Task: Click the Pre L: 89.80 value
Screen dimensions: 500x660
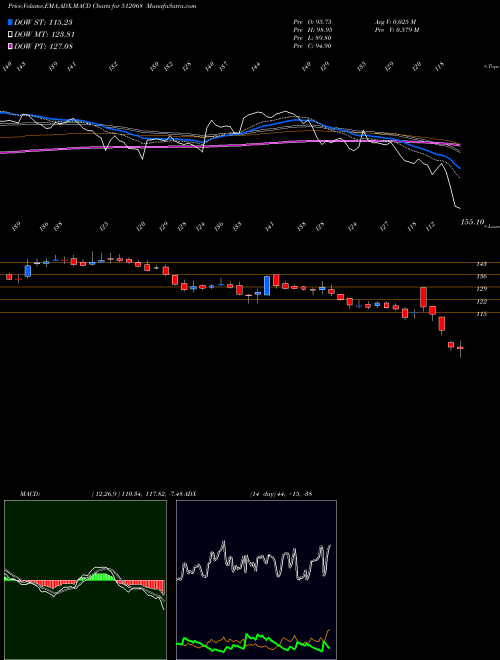Action: point(312,38)
